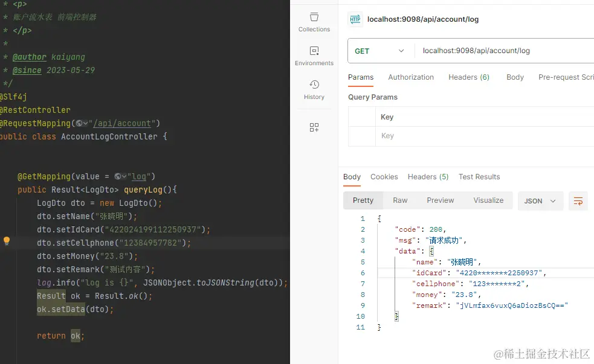The image size is (594, 364).
Task: Click the @since Javadoc tag
Action: pyautogui.click(x=27, y=71)
